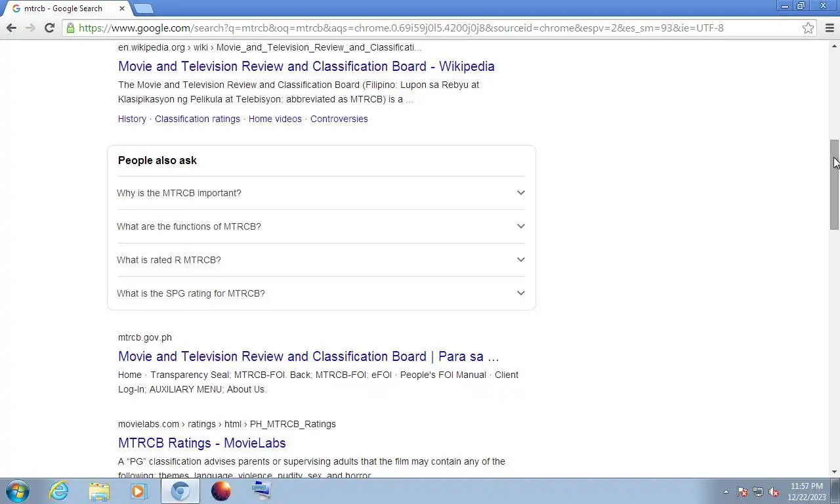
Task: Close the mtrcb Google Search tab
Action: tap(121, 9)
